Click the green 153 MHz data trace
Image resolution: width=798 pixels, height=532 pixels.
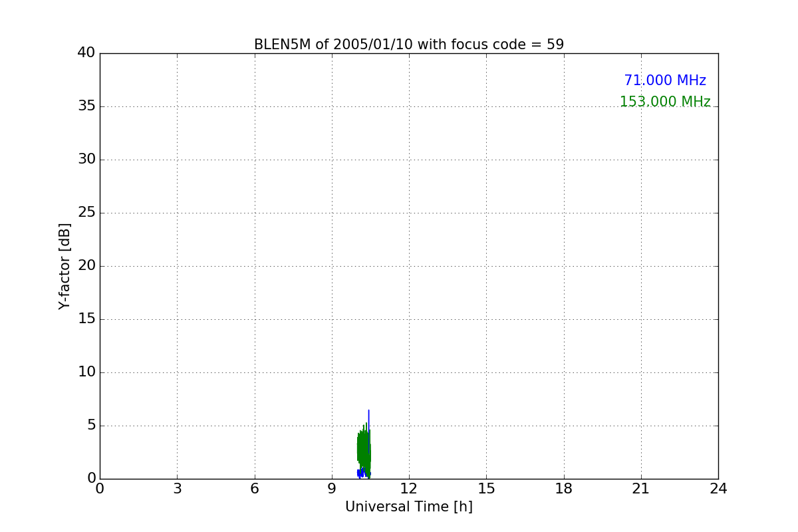(x=363, y=450)
